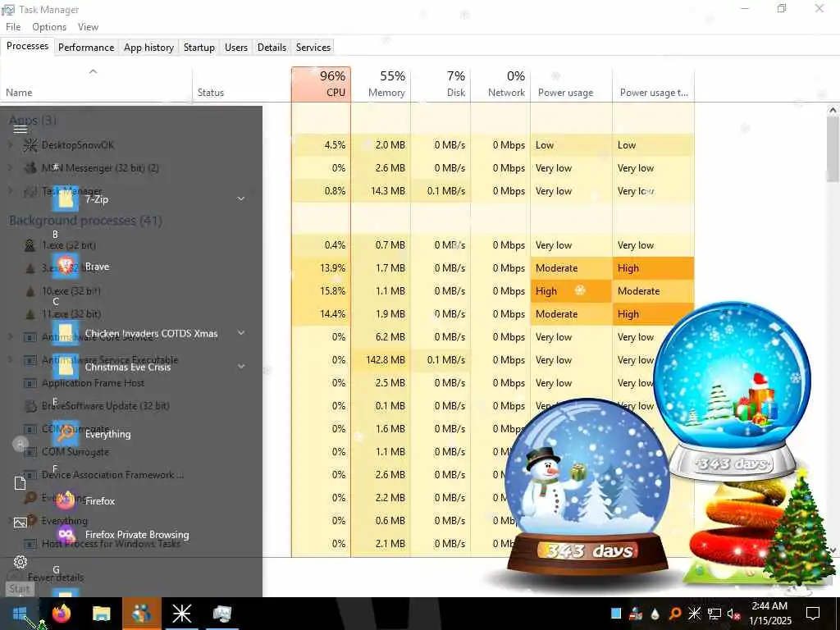This screenshot has width=840, height=630.
Task: Click the blue square tray icon
Action: (x=616, y=614)
